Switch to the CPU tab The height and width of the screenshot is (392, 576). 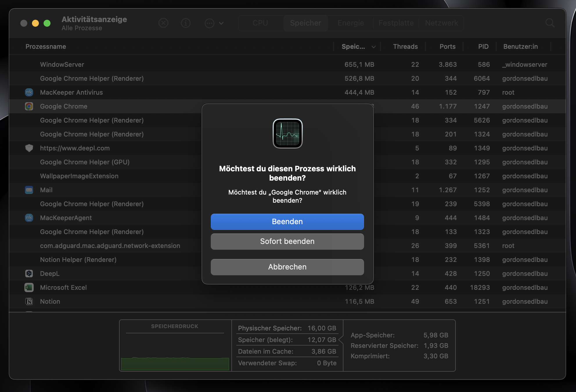click(x=260, y=23)
